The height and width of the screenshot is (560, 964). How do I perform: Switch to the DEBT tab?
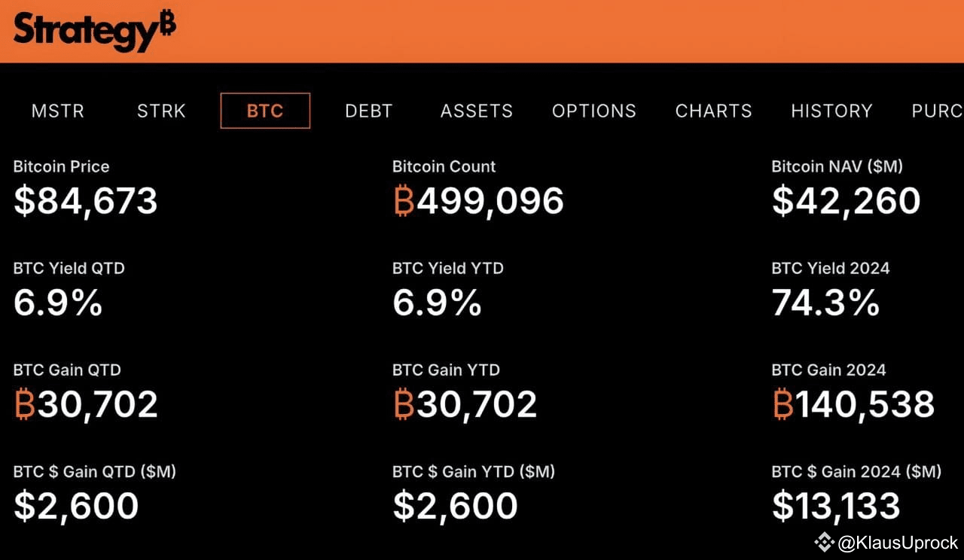tap(368, 111)
